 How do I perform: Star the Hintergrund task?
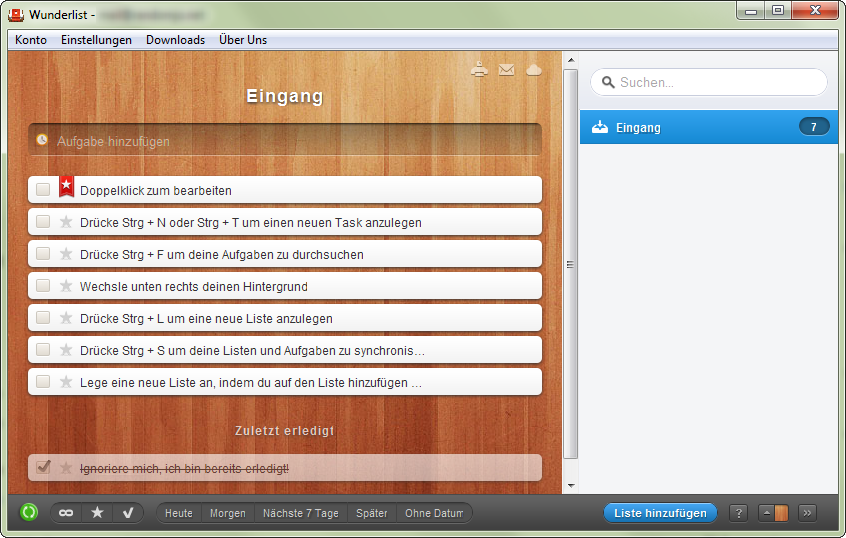point(66,285)
